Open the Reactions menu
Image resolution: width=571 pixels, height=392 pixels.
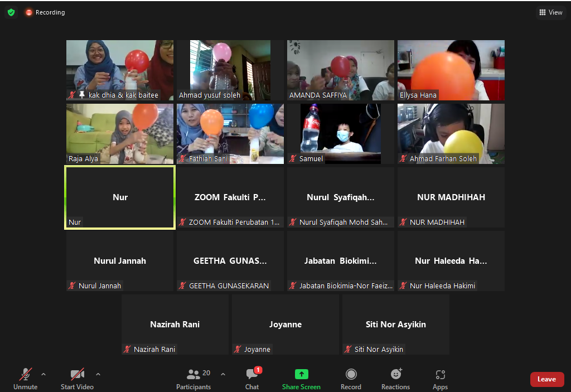395,374
